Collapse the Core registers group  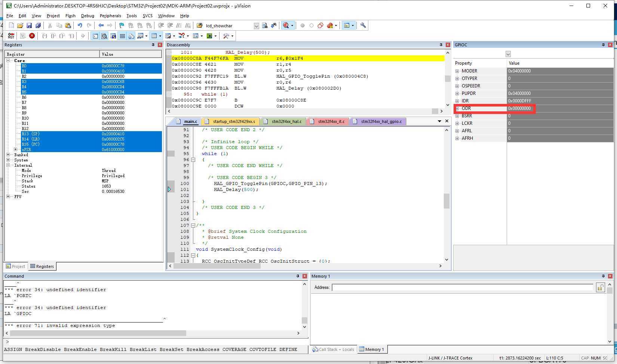tap(8, 61)
